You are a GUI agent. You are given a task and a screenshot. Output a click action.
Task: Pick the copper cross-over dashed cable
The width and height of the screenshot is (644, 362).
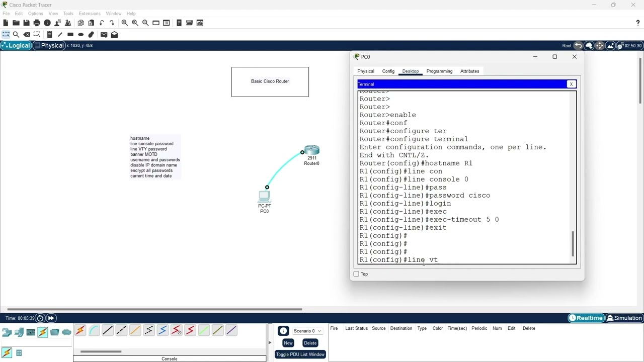121,330
